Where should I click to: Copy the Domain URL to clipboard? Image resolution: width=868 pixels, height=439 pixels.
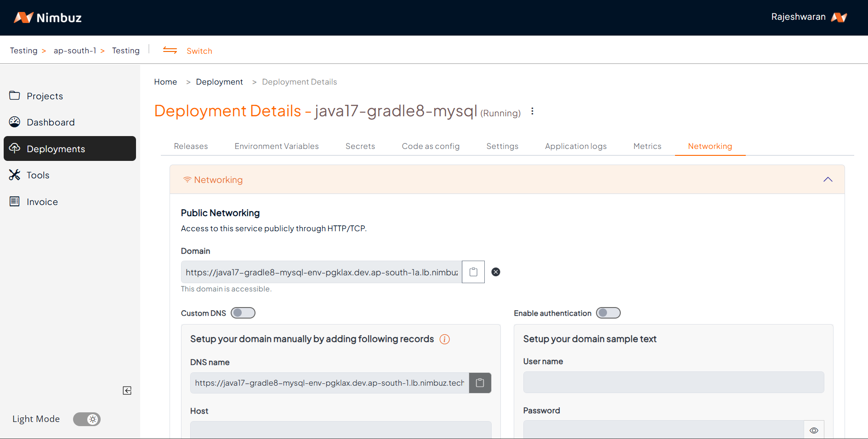tap(473, 272)
